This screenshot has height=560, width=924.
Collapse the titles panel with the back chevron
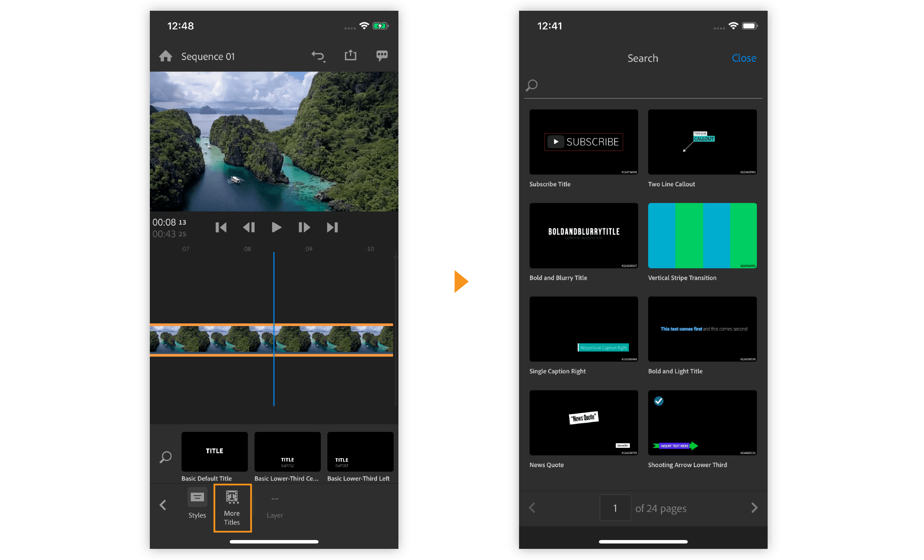[x=163, y=505]
